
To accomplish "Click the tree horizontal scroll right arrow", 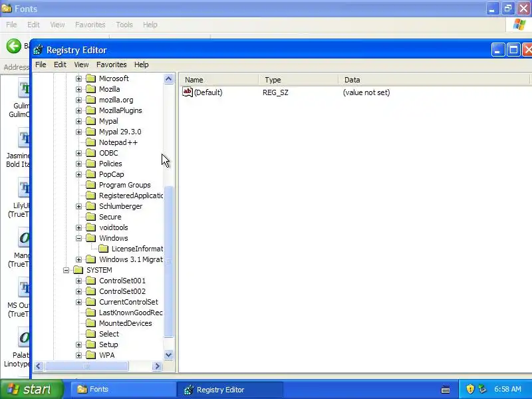I will 157,366.
